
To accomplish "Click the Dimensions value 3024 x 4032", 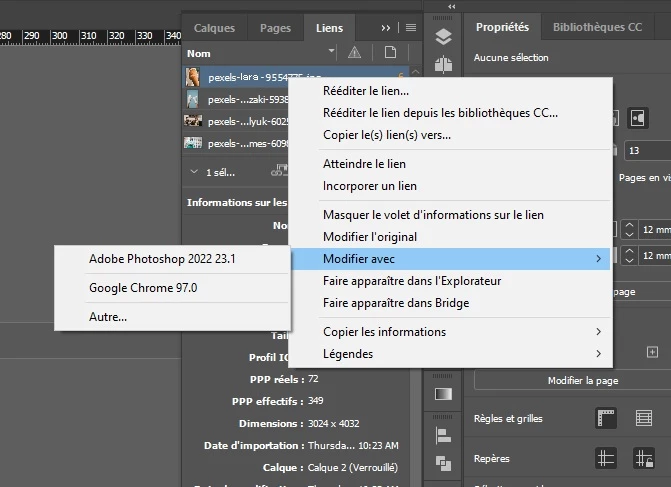I will pos(334,424).
